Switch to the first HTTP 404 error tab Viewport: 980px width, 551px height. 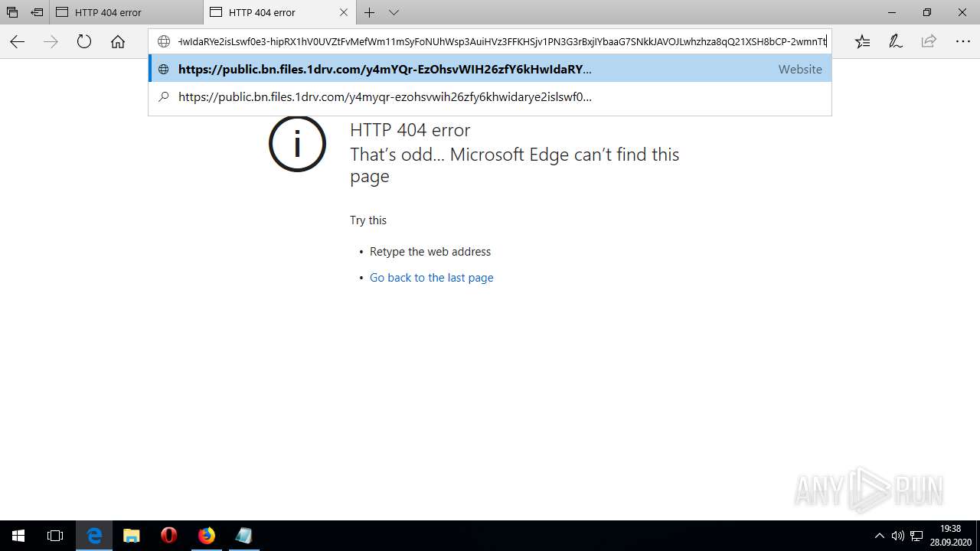coord(126,12)
